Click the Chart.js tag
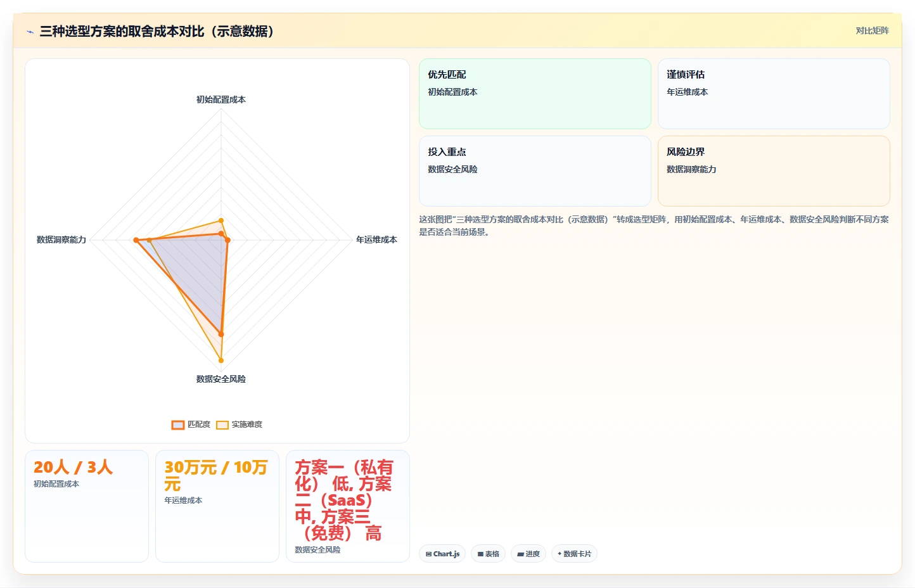Image resolution: width=915 pixels, height=588 pixels. point(442,554)
